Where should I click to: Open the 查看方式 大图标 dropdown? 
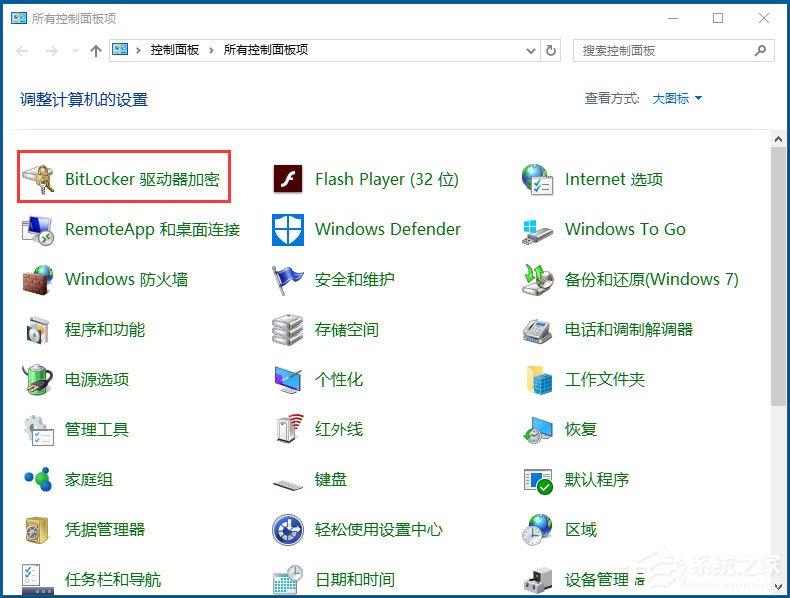coord(677,98)
